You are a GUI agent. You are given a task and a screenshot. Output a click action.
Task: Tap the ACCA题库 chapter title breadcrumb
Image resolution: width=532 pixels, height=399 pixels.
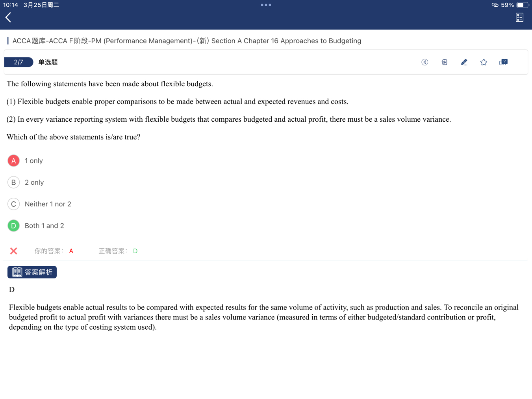[187, 41]
